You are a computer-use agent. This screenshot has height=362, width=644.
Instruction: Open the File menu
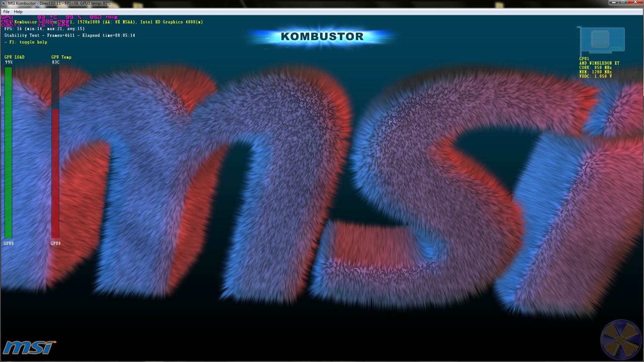(6, 12)
